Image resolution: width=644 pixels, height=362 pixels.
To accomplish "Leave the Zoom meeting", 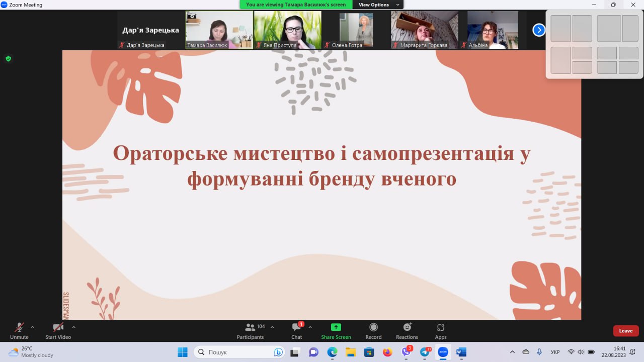I will (x=626, y=331).
